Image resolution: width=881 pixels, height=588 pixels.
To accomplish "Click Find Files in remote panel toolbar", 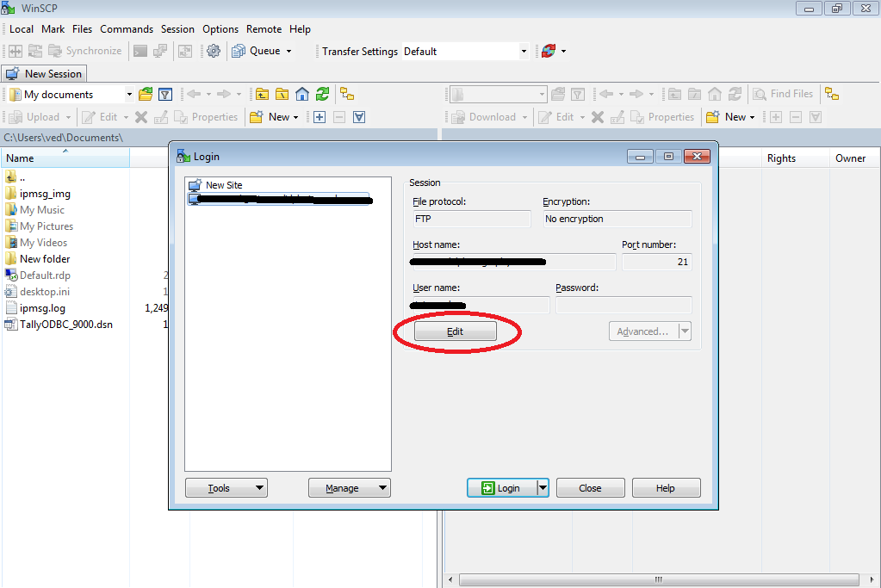I will point(783,95).
